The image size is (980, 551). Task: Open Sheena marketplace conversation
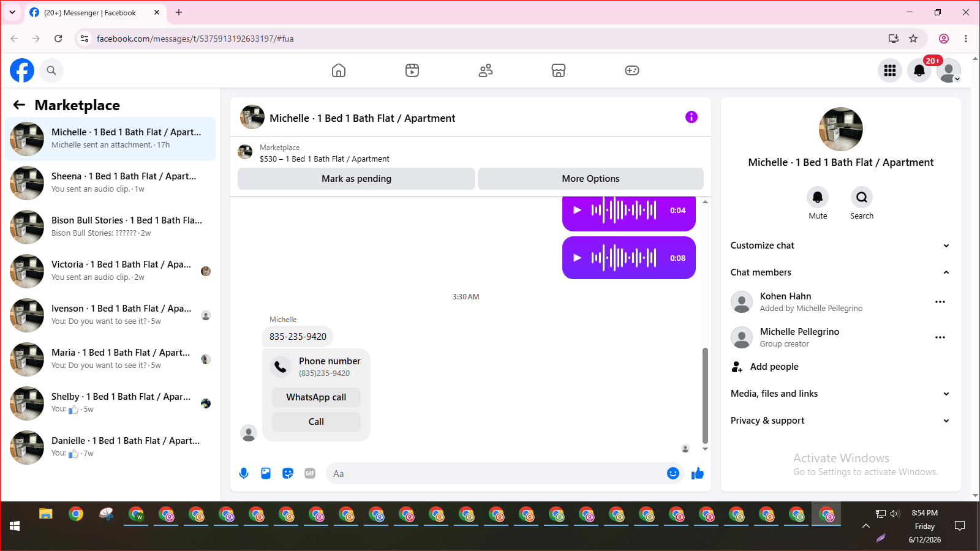click(110, 183)
